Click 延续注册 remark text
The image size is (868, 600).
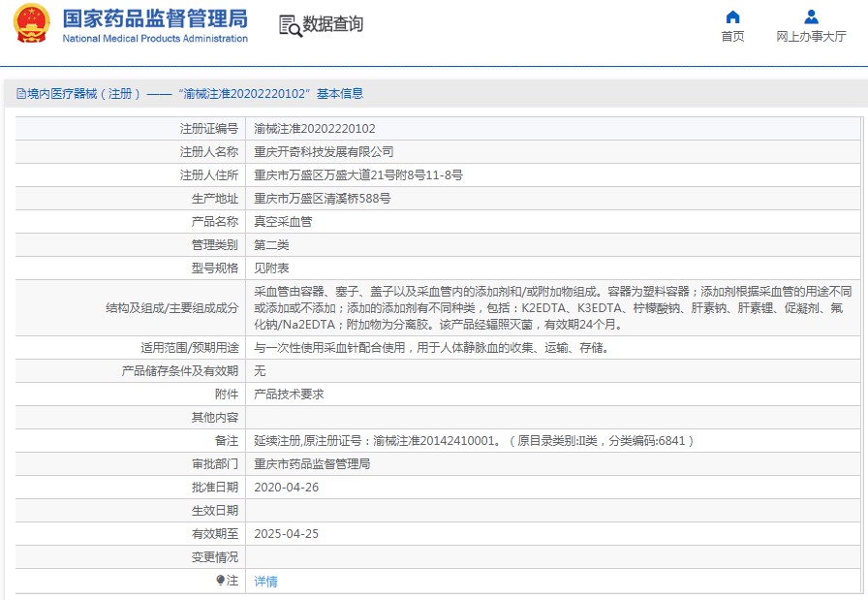474,441
